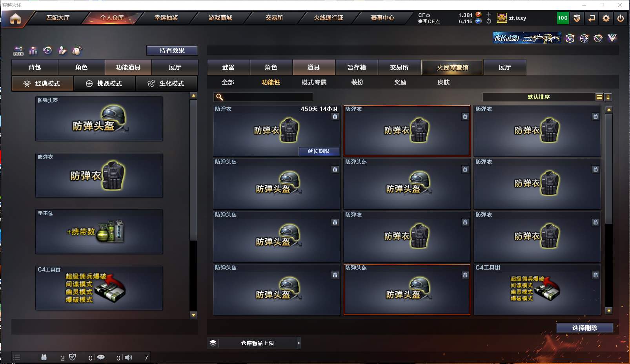Viewport: 630px width, 364px height.
Task: Click the 选择删除 button
Action: 584,328
